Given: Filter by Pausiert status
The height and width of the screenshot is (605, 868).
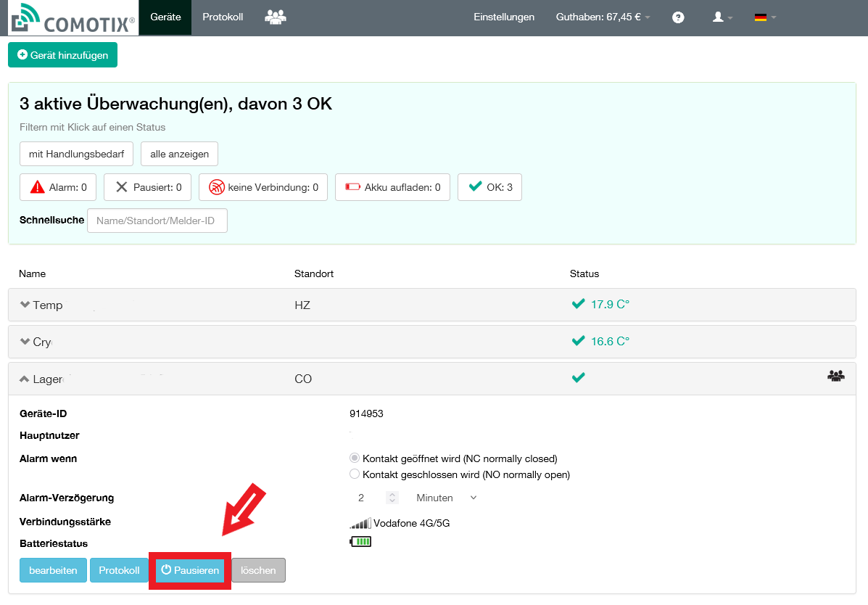Looking at the screenshot, I should [x=147, y=187].
